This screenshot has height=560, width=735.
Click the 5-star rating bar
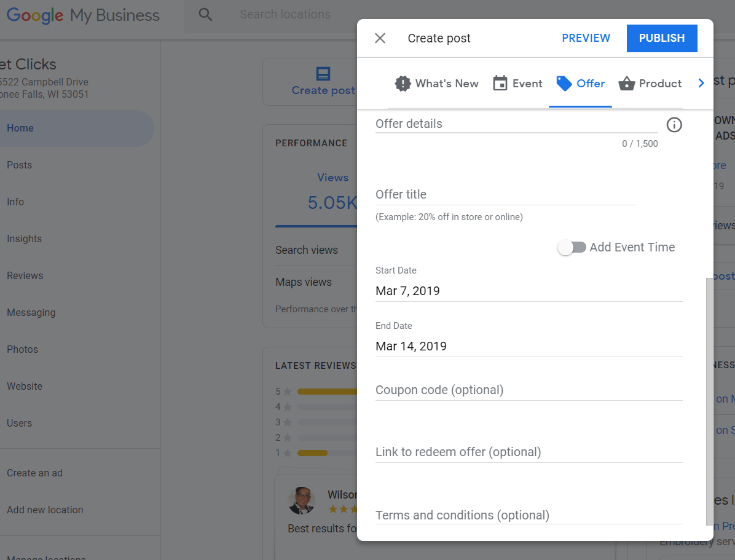[327, 391]
